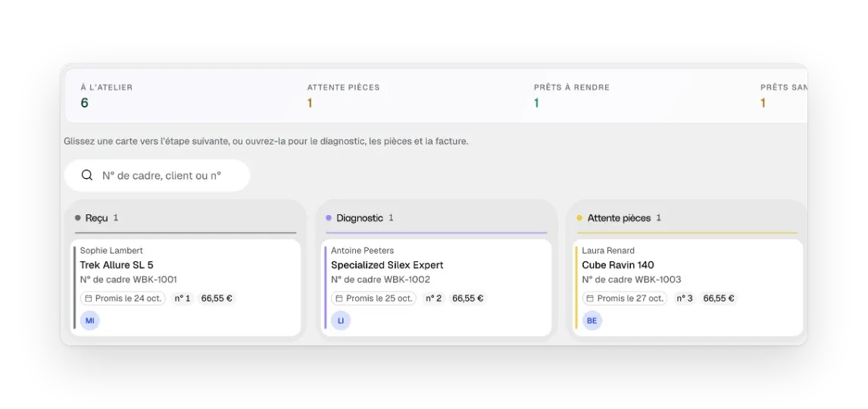Click N° de cadre WBK-1002
Image resolution: width=868 pixels, height=409 pixels.
(x=380, y=279)
